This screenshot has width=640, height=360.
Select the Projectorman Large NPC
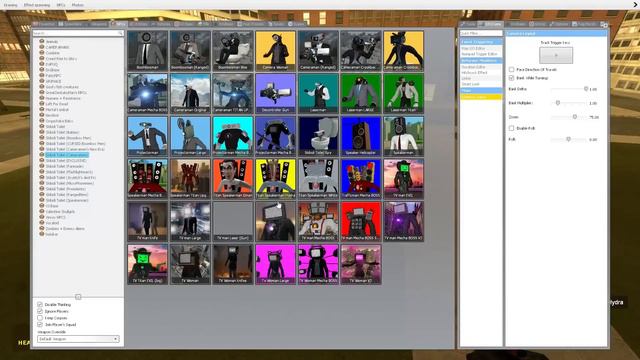(x=190, y=136)
